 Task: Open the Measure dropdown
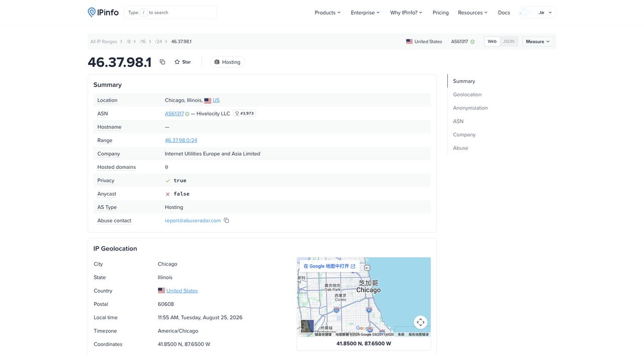538,41
